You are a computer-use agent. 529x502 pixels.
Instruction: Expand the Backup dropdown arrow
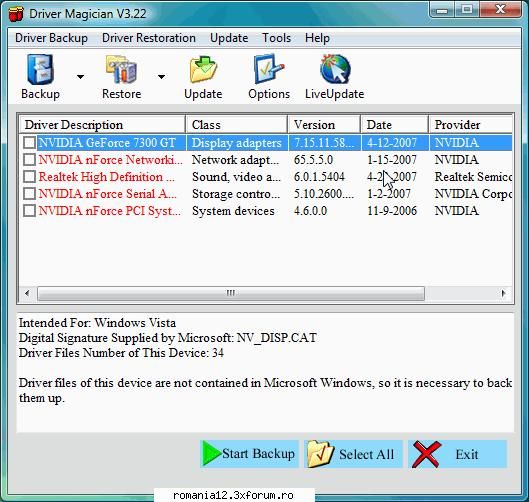80,77
